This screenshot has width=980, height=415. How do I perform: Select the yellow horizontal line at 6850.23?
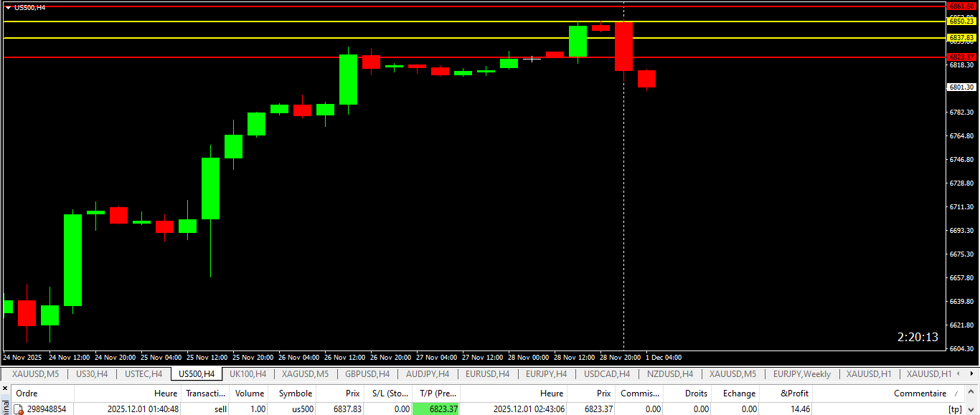[x=473, y=22]
